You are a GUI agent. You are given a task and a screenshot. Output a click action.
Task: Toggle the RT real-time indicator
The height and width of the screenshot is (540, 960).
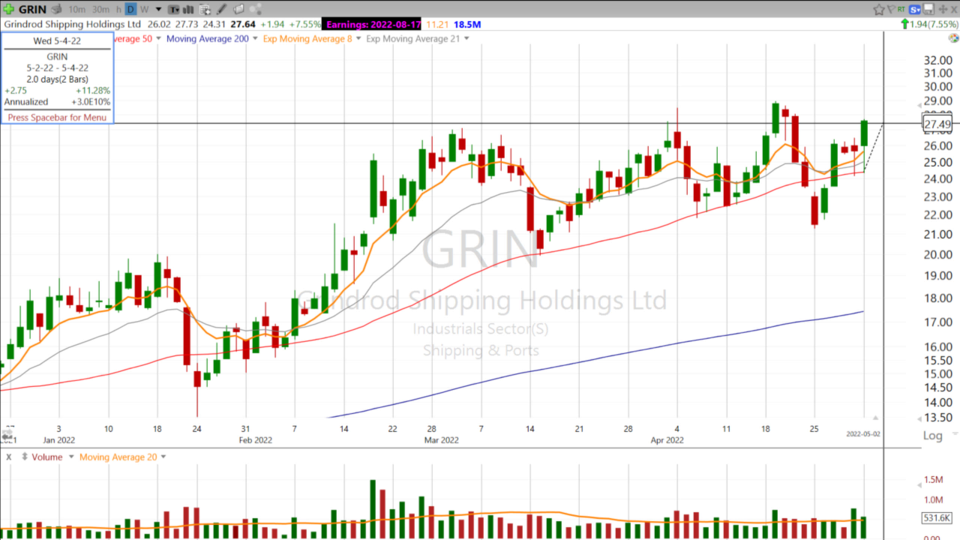902,9
